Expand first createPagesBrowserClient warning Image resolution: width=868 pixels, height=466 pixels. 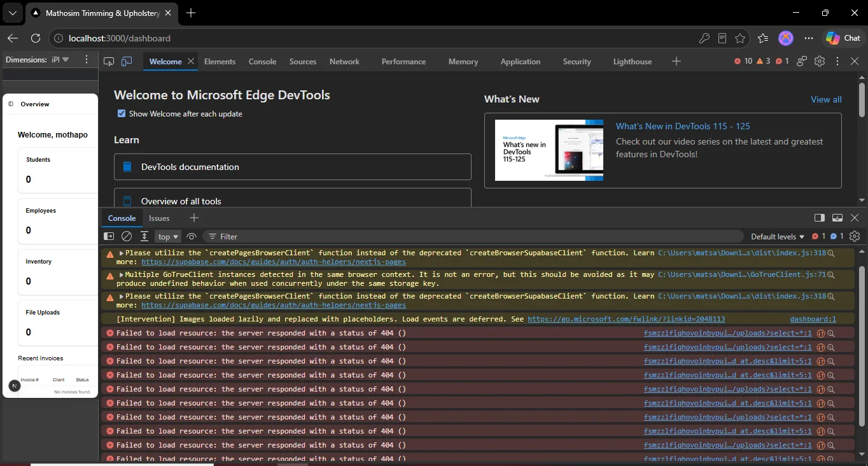click(x=122, y=253)
